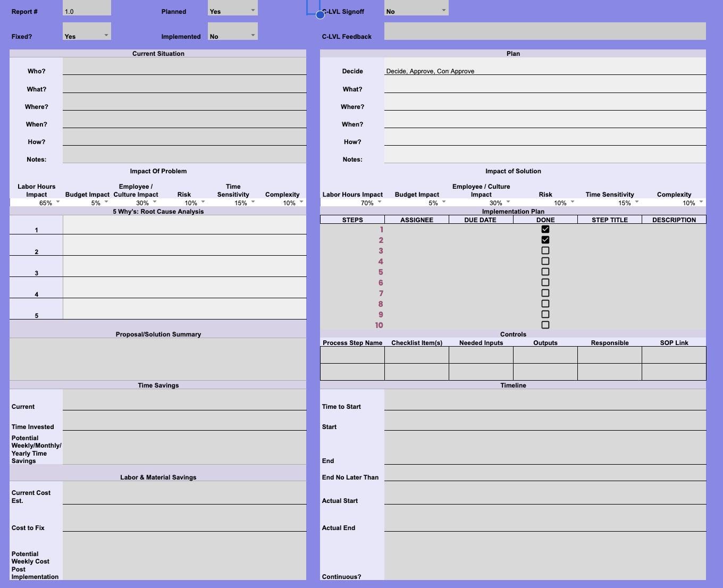Grab the blue cell selection handle
Screen dimensions: 723x588
320,15
